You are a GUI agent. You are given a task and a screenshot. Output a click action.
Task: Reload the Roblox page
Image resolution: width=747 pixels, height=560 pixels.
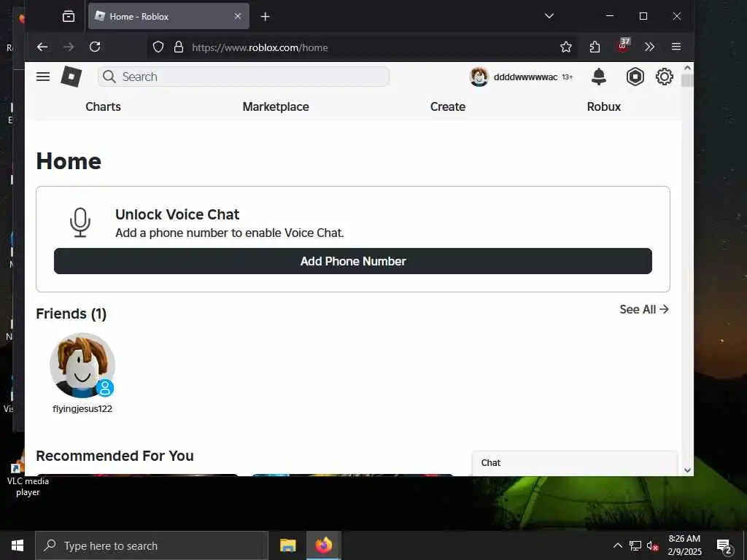(95, 47)
